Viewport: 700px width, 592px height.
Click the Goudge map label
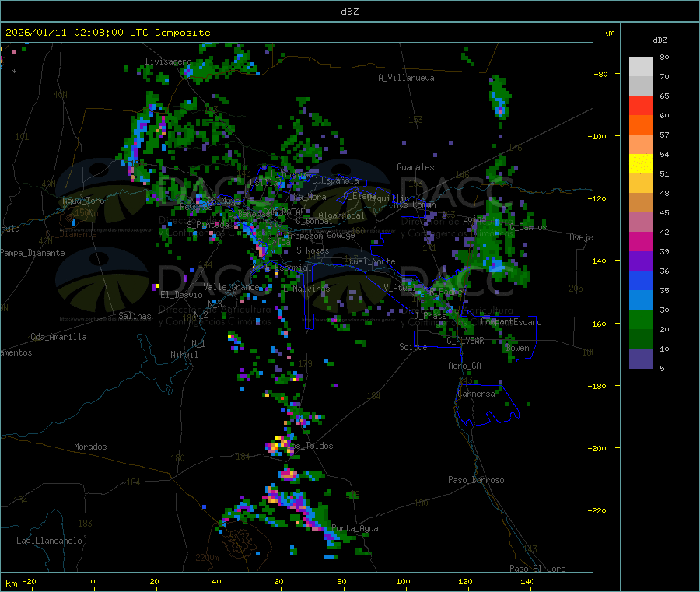tap(341, 235)
